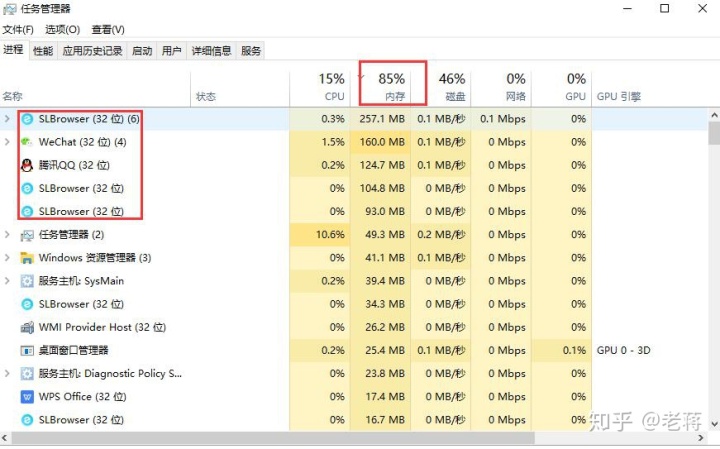Expand the 任务管理器 (2) group
This screenshot has width=720, height=449.
(x=7, y=235)
